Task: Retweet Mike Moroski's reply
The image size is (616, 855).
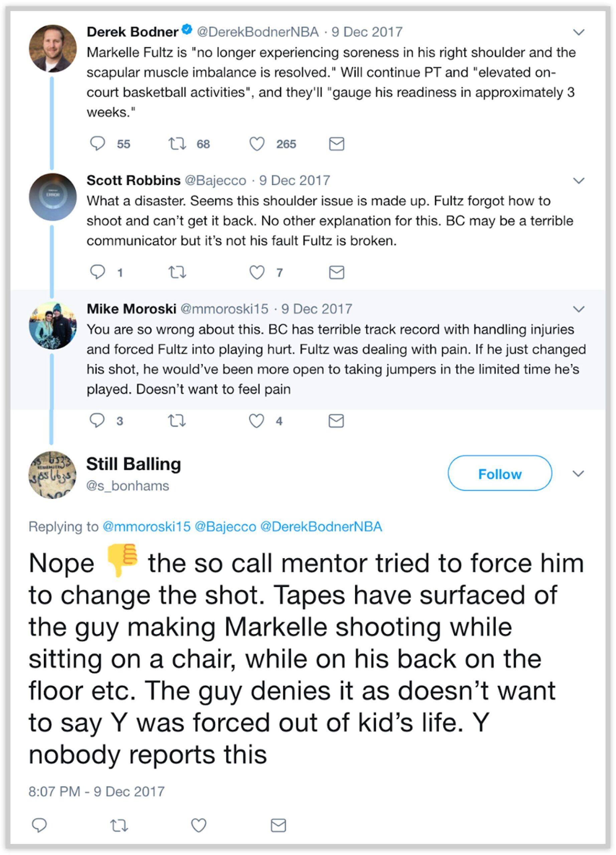Action: point(177,421)
